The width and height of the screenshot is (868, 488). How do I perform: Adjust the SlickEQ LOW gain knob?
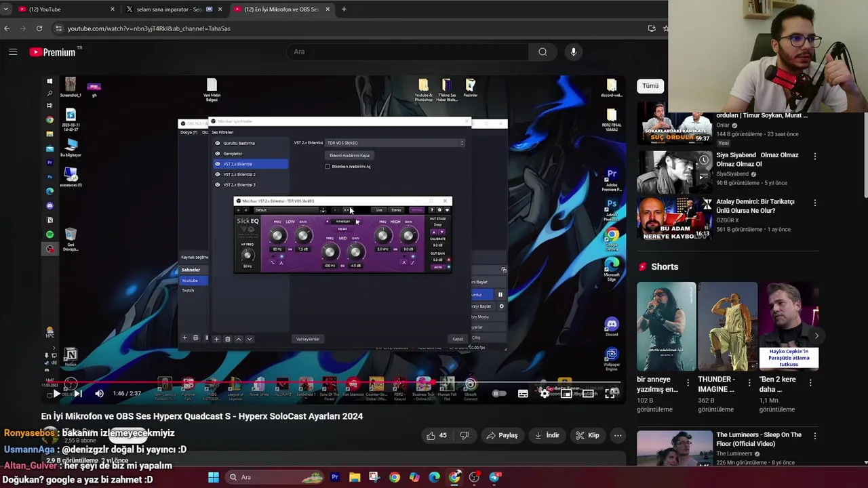click(304, 235)
